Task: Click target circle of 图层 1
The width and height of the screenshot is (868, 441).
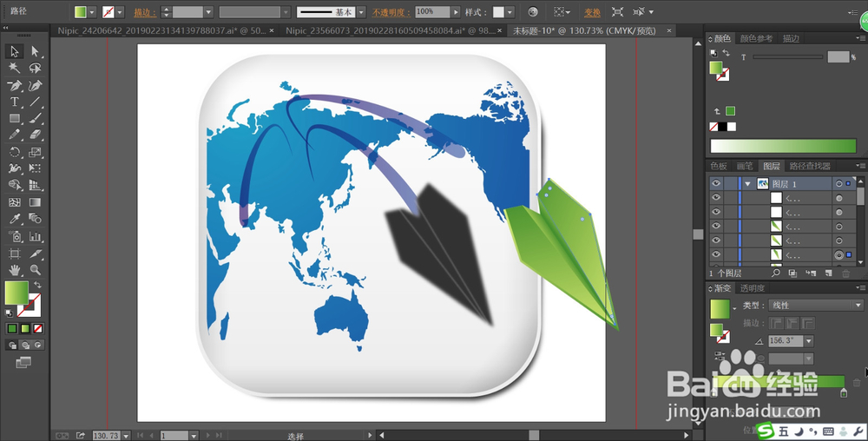Action: coord(838,184)
